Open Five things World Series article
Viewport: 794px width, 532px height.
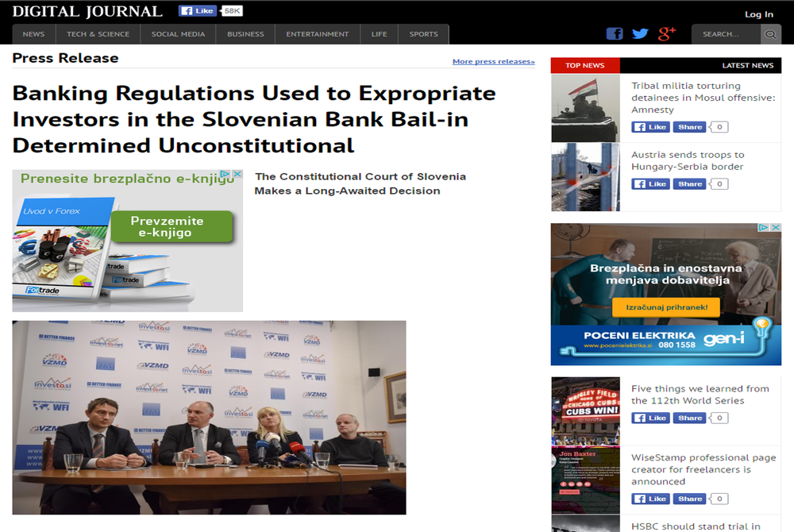(700, 395)
